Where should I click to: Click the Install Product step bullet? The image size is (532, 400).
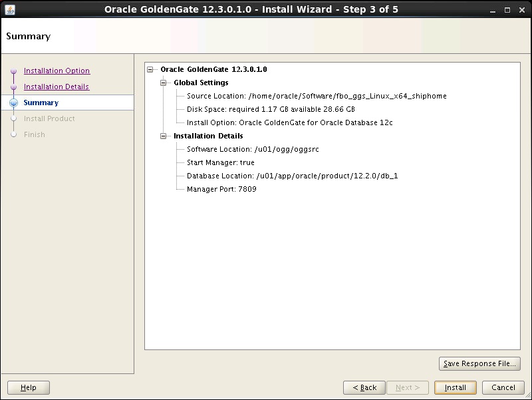coord(13,118)
